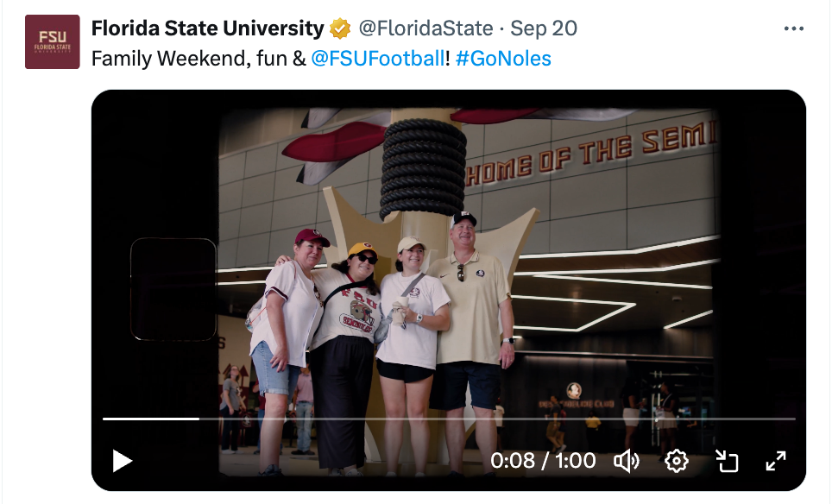
Task: Follow the @FSUFootball mention
Action: point(378,59)
